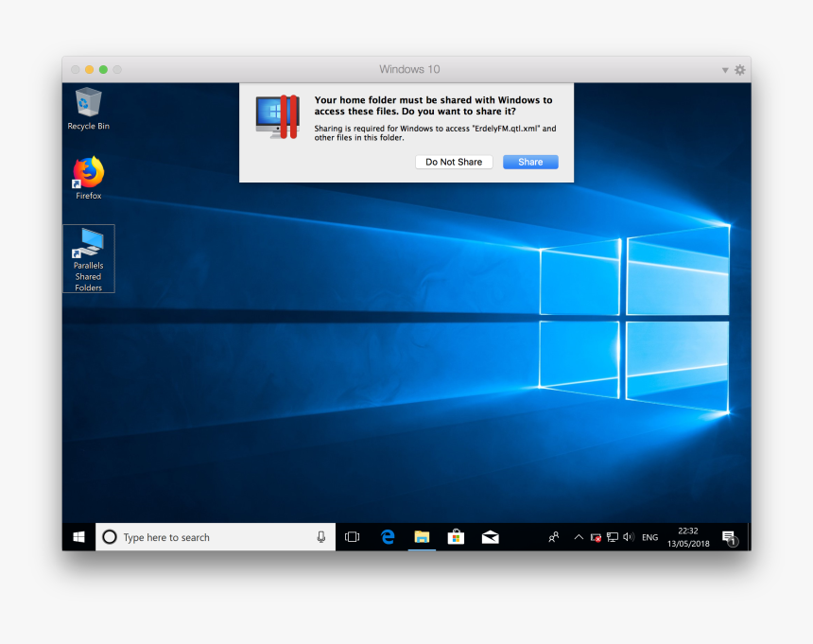Open the Microsoft Store from the taskbar
The image size is (813, 644).
pyautogui.click(x=456, y=536)
